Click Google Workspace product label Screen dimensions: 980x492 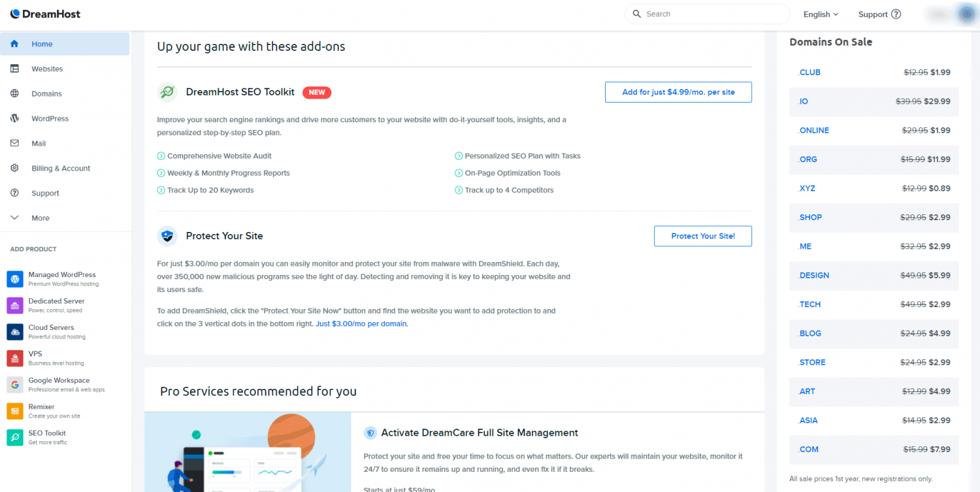coord(59,380)
